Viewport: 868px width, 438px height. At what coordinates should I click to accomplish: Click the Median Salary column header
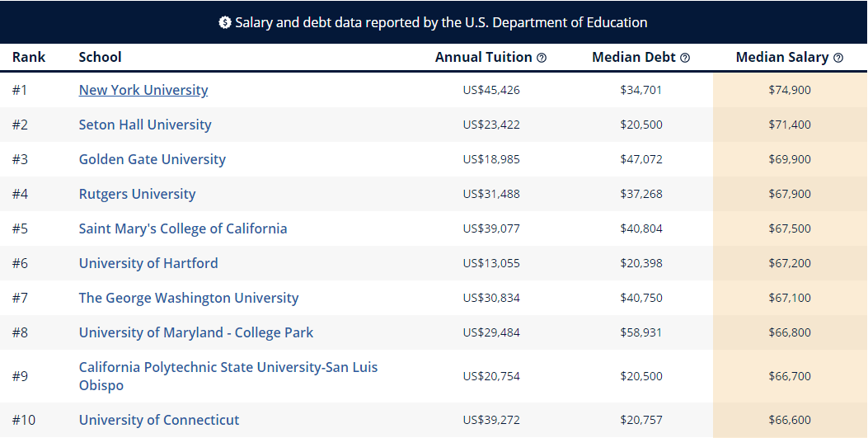point(782,57)
